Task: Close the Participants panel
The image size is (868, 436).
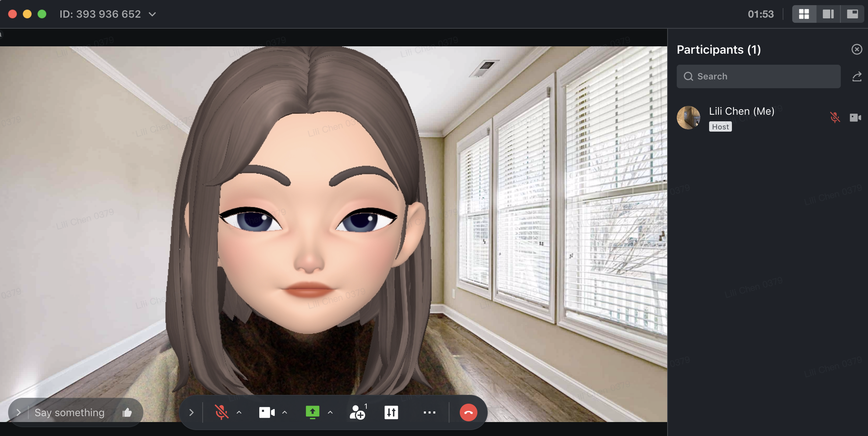Action: (x=857, y=49)
